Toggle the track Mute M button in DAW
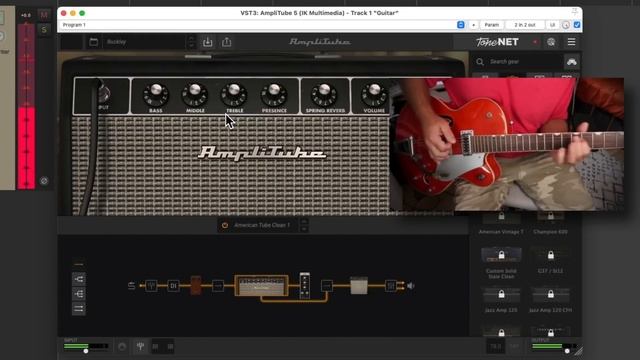Image resolution: width=640 pixels, height=360 pixels. (44, 15)
